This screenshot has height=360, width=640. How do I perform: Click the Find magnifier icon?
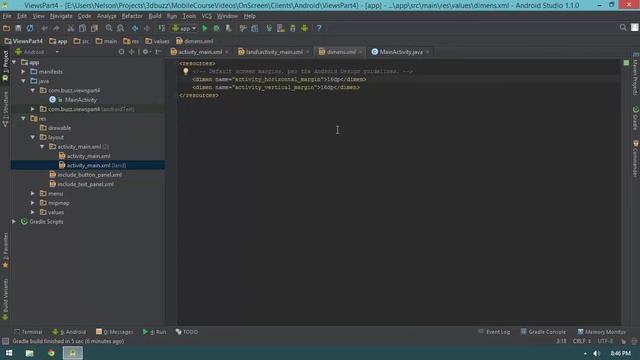pyautogui.click(x=109, y=28)
